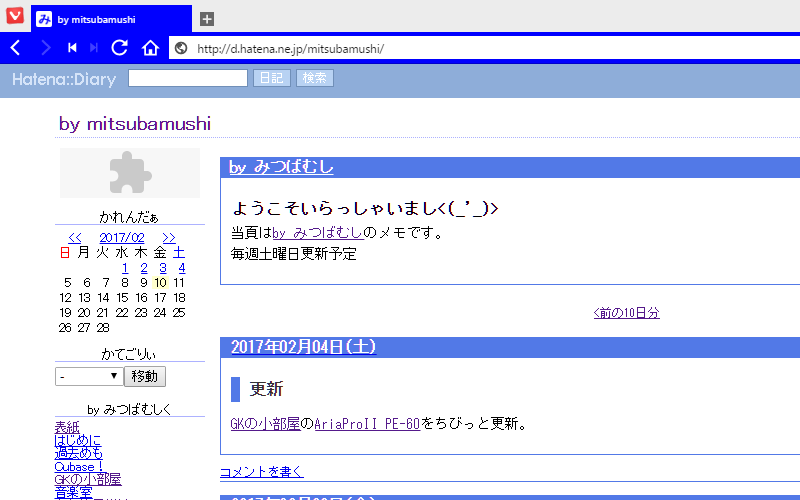Reload the current page
Viewport: 800px width, 500px height.
click(119, 48)
